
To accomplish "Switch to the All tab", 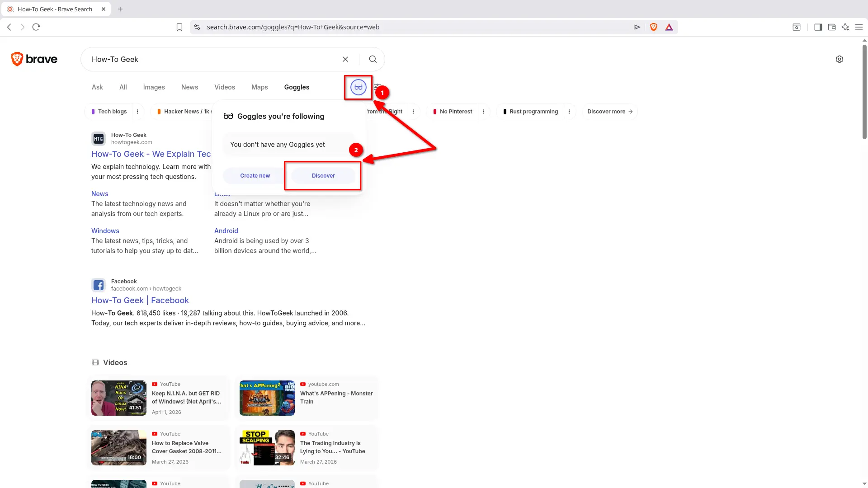I will (123, 87).
